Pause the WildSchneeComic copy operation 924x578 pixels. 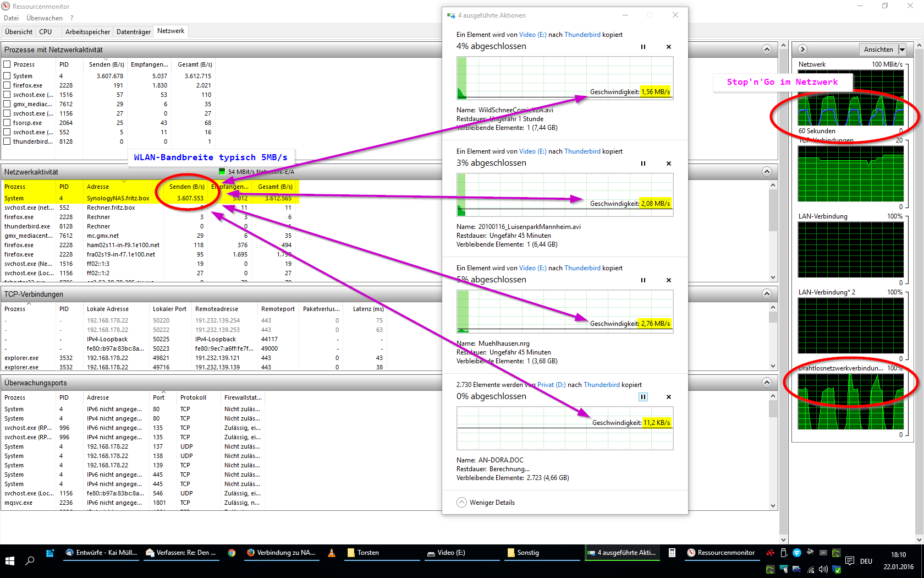[643, 47]
